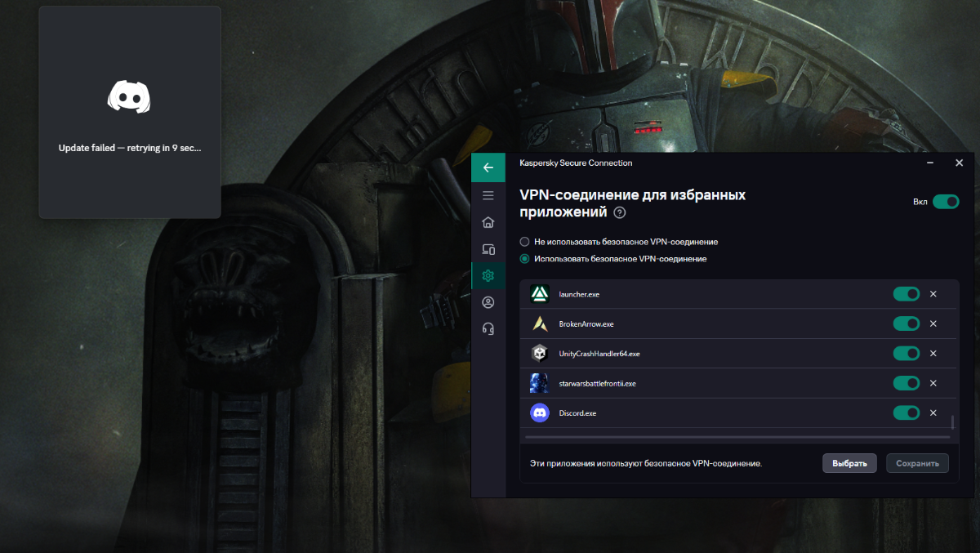Image resolution: width=980 pixels, height=553 pixels.
Task: Click the 'VPN-соединение для избранных приложений' heading
Action: click(633, 203)
